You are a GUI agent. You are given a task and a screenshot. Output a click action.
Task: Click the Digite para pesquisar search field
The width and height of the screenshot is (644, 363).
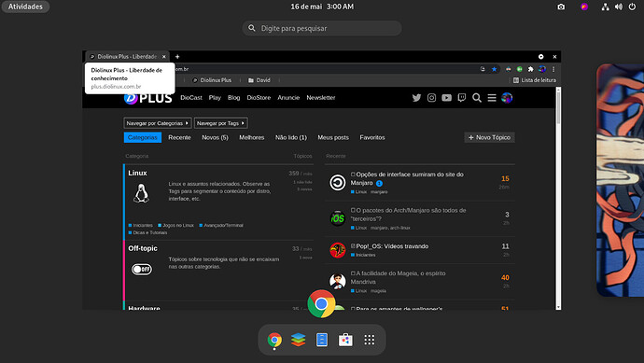coord(322,28)
